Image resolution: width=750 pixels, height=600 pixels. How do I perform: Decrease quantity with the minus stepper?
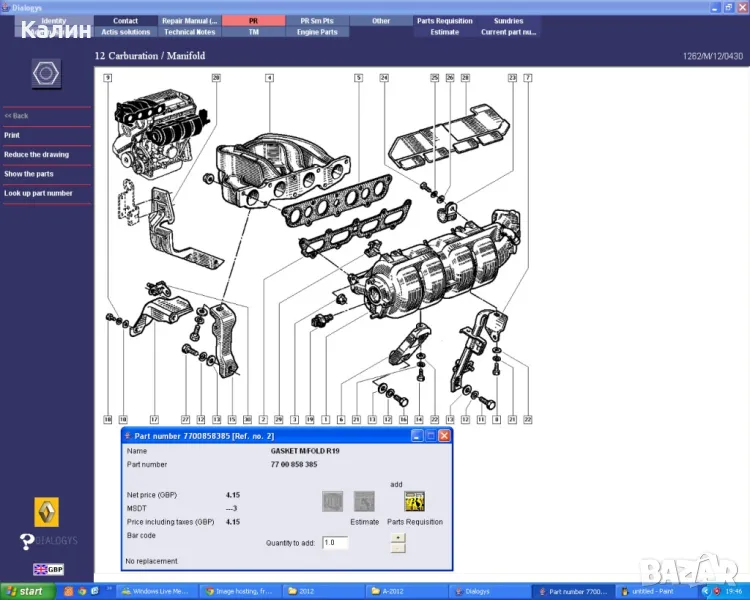pos(398,548)
